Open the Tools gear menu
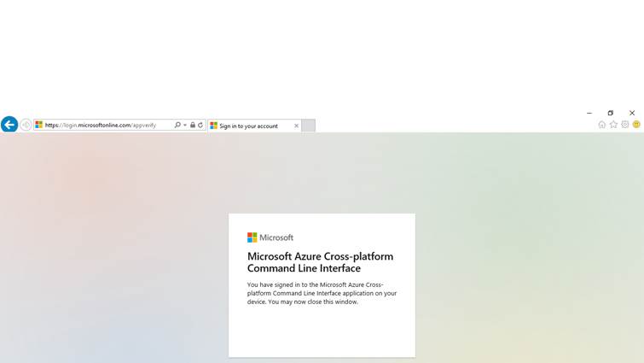Viewport: 644px width, 363px height. pyautogui.click(x=625, y=125)
